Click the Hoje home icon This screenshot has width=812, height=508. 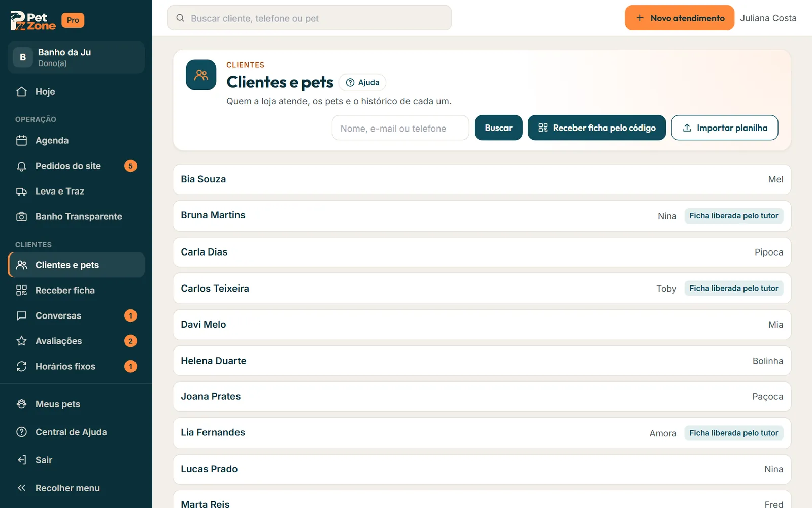point(21,92)
